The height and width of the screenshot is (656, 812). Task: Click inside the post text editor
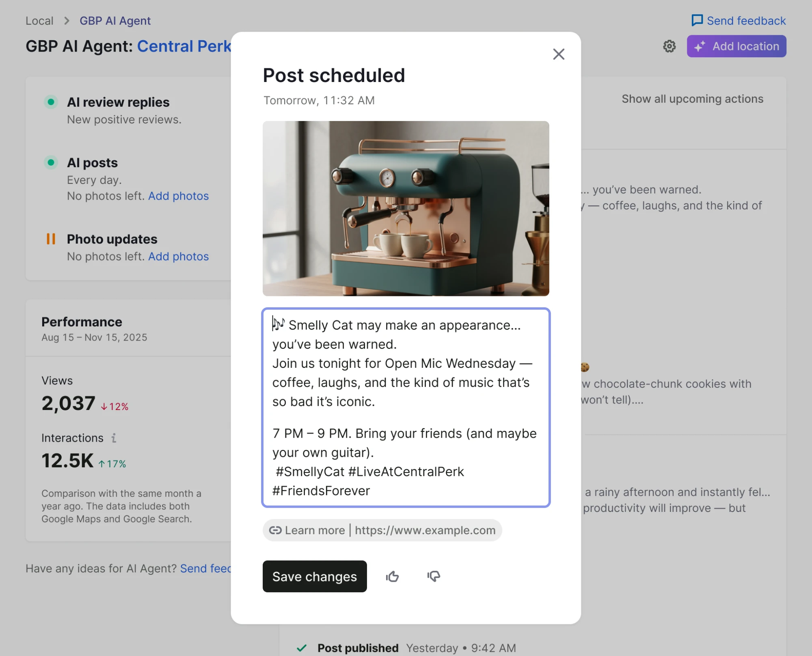(x=406, y=408)
